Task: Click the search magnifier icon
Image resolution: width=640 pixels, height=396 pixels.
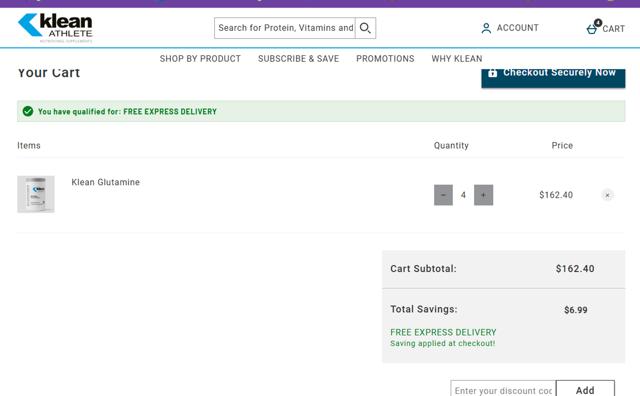Action: pyautogui.click(x=365, y=28)
